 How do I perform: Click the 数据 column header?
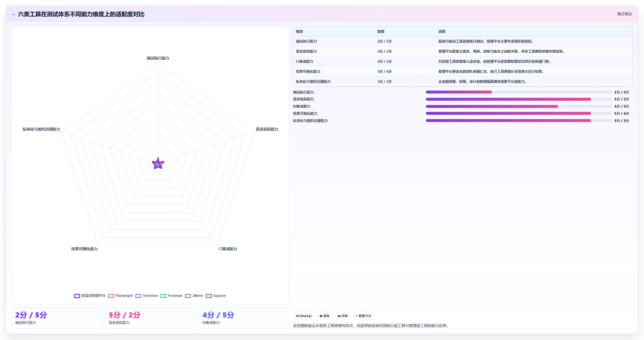pyautogui.click(x=381, y=32)
